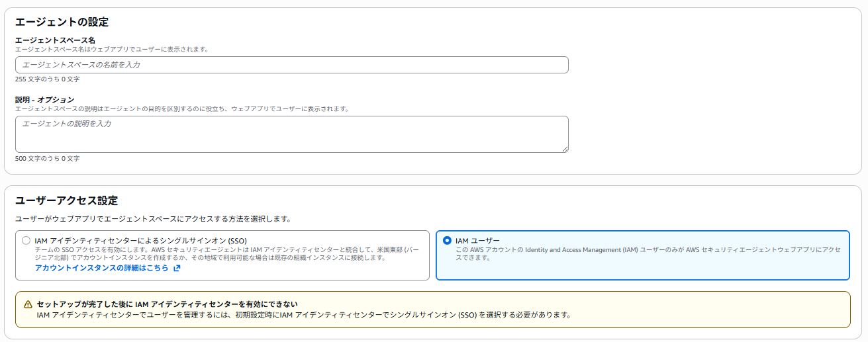Click the access method instruction text under ユーザーアクセス設定

pos(153,218)
